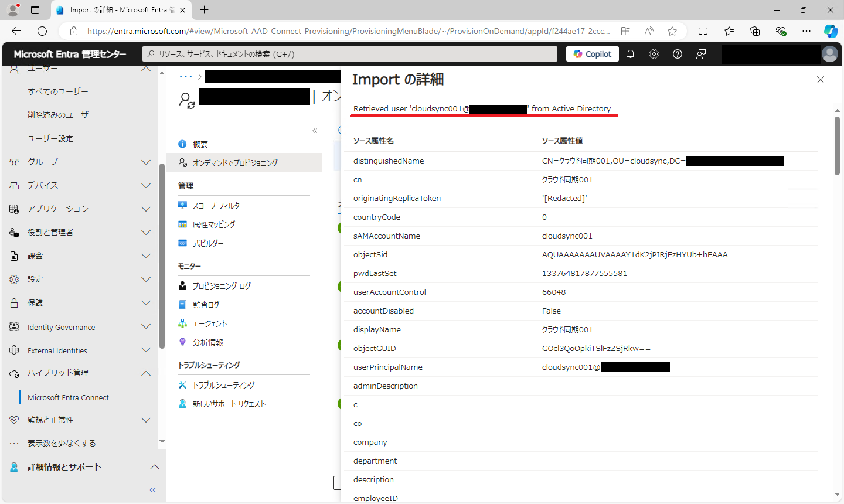
Task: Collapse the left navigation with double chevron
Action: point(152,490)
